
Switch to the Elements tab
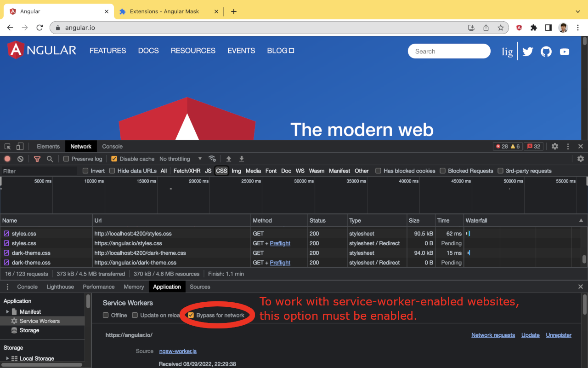[48, 146]
